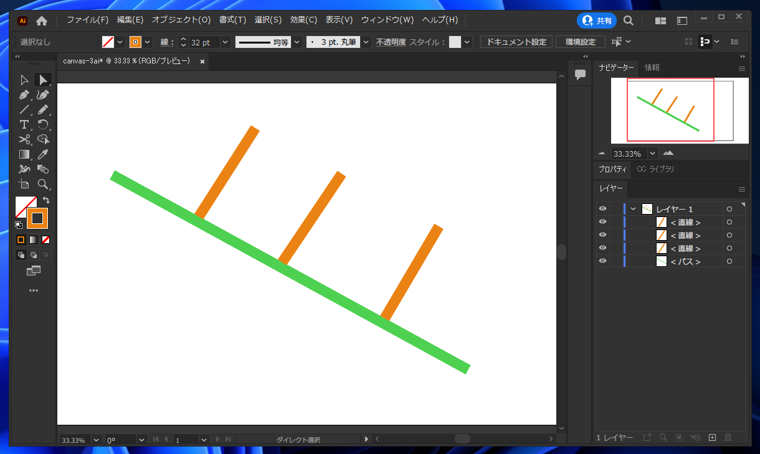This screenshot has width=760, height=454.
Task: Open the ファイル(F) menu
Action: [x=87, y=20]
